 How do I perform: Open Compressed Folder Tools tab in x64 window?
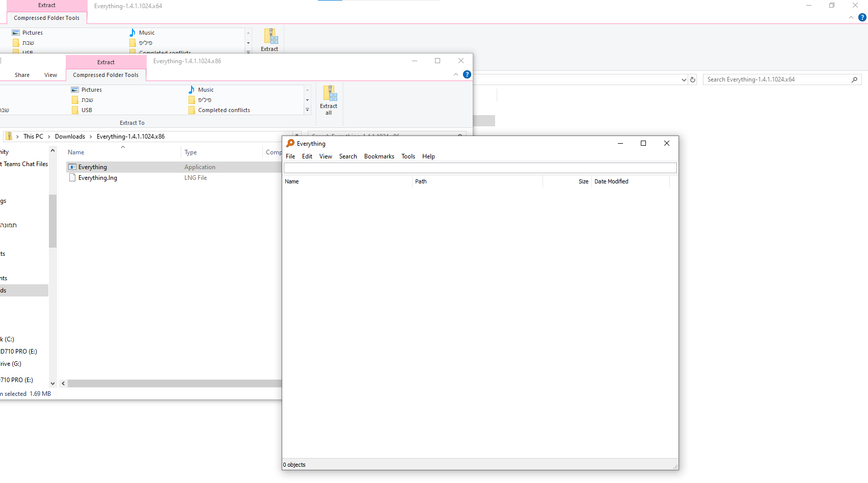(46, 18)
